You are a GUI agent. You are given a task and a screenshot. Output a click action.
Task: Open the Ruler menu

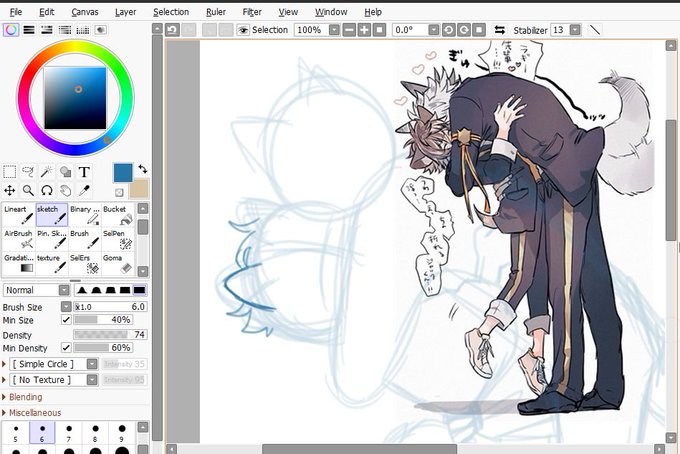216,12
